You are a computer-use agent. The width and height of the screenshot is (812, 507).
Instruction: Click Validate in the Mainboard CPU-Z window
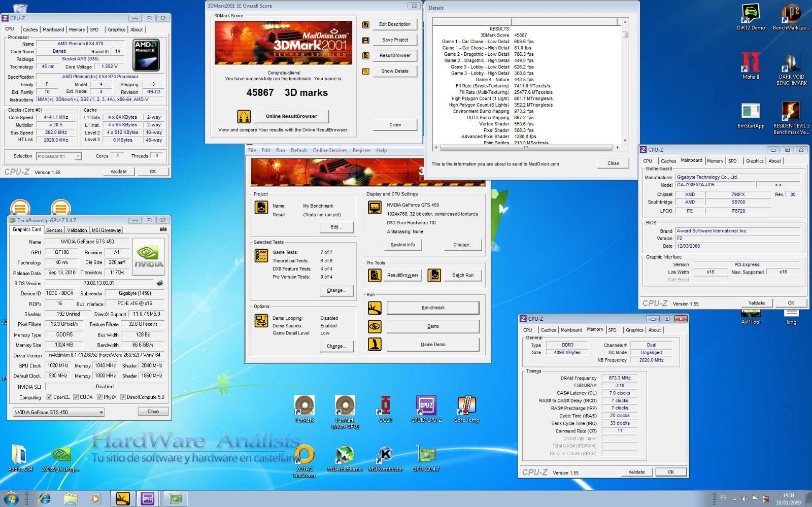(x=757, y=303)
